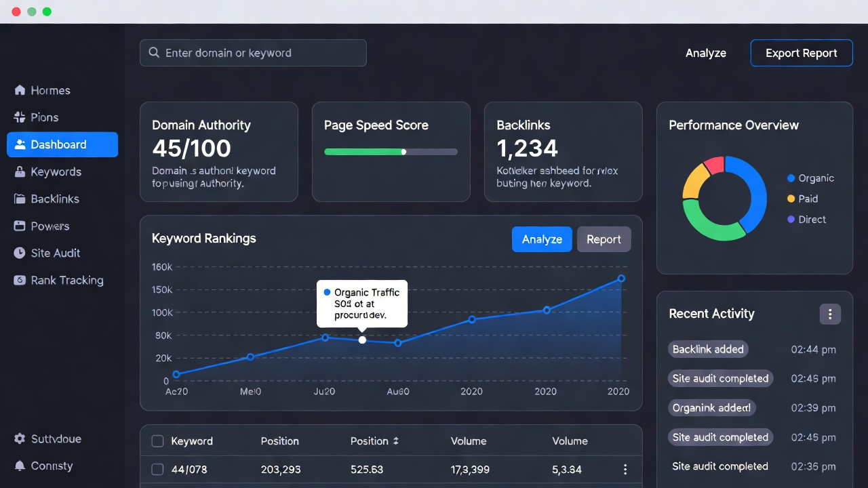Viewport: 868px width, 488px height.
Task: Click the Keywords lock icon in sidebar
Action: click(20, 172)
